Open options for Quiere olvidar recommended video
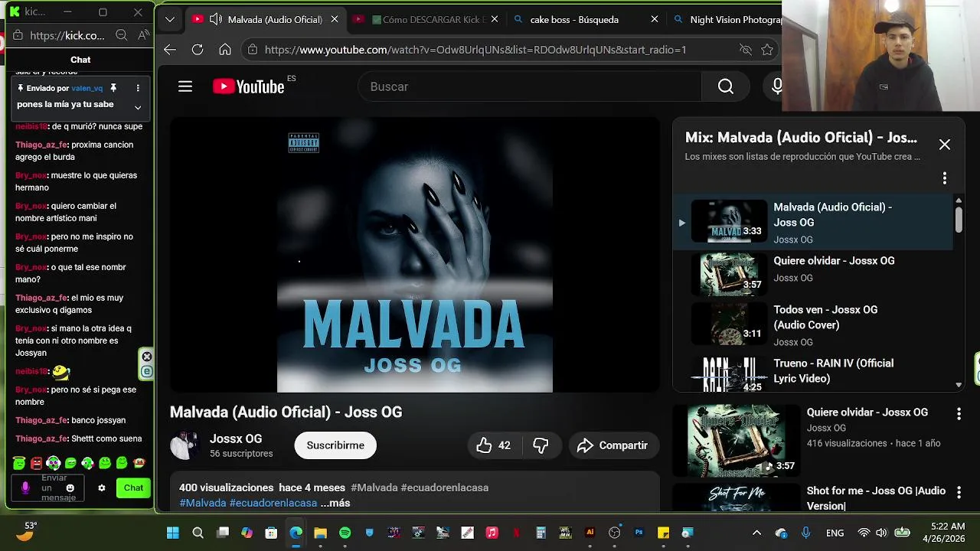 click(x=959, y=414)
